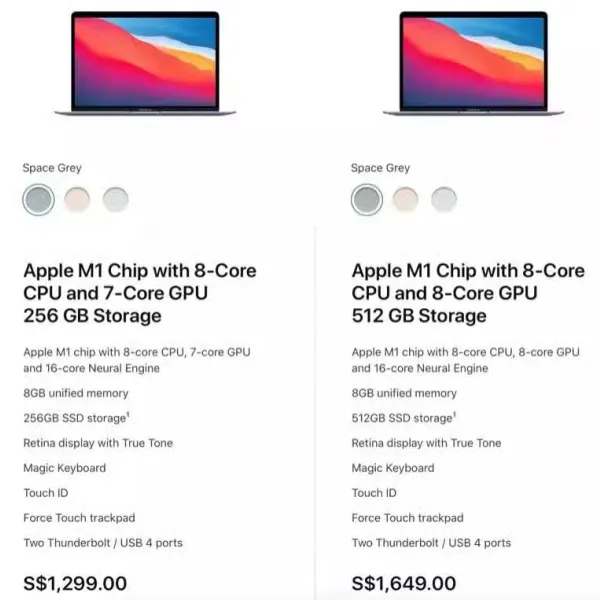Click left model's 8GB unified memory spec
Image resolution: width=600 pixels, height=600 pixels.
pos(76,393)
